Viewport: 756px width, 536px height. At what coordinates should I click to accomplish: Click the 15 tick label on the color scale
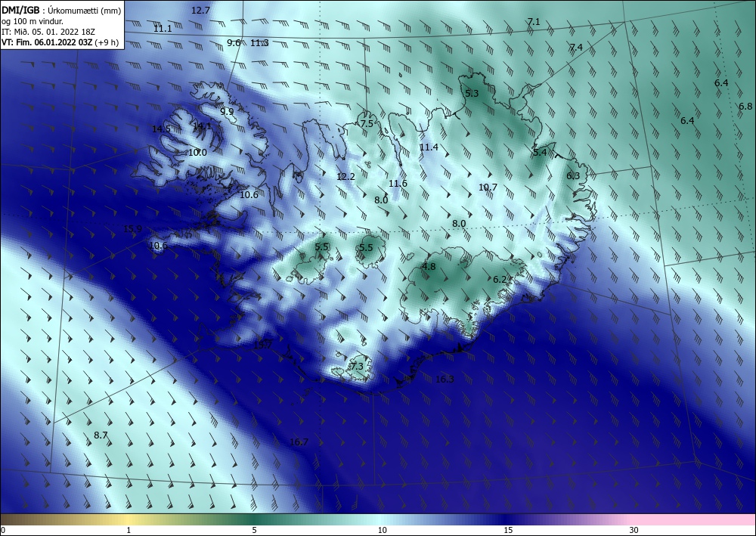(x=508, y=531)
